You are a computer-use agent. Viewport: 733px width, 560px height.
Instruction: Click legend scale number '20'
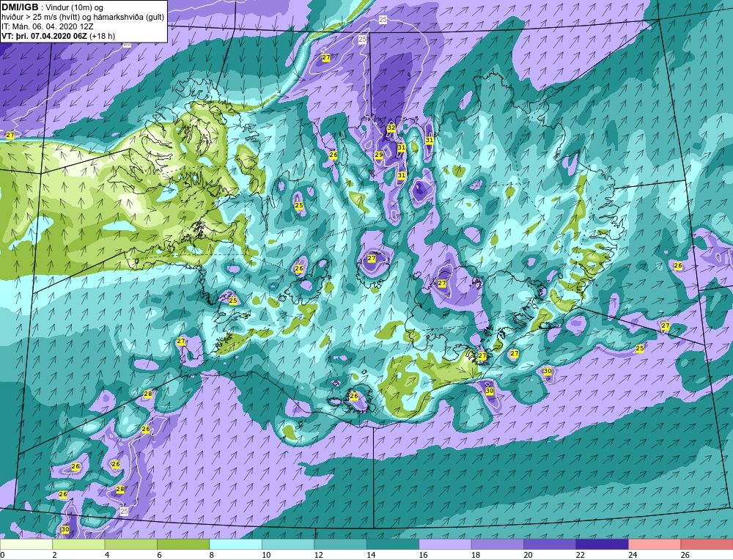coord(528,555)
